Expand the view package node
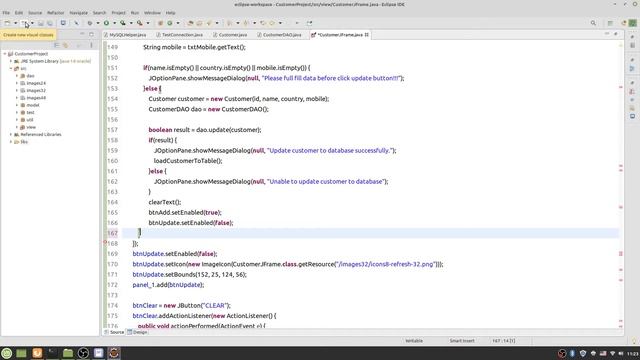640x360 pixels. (x=17, y=127)
